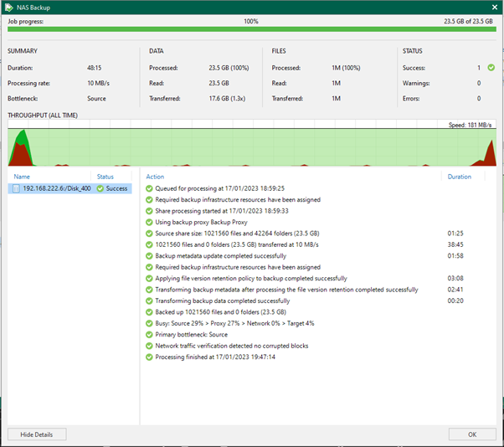Click the check icon beside Share processing started
The height and width of the screenshot is (447, 504).
[149, 211]
